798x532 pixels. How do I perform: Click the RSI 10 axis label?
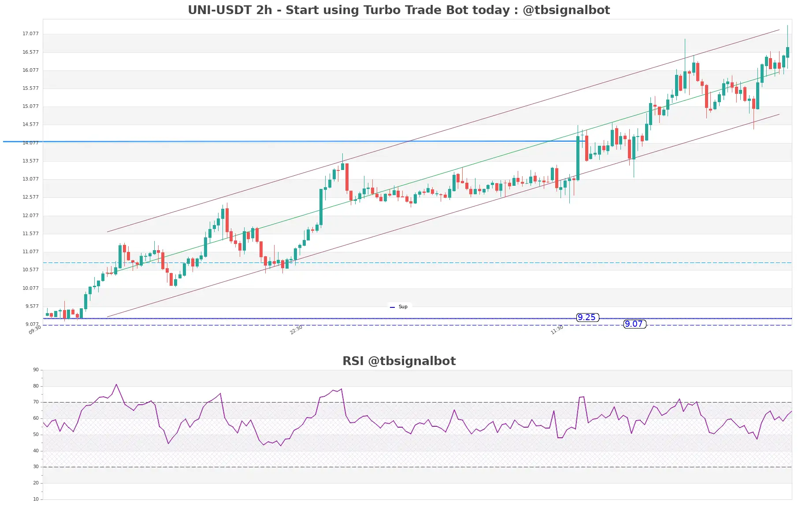[x=36, y=499]
